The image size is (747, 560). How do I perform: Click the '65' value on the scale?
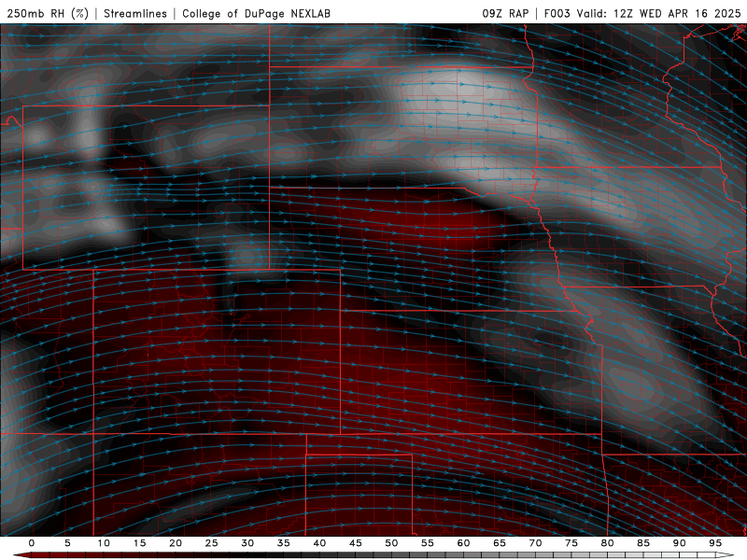(x=500, y=543)
